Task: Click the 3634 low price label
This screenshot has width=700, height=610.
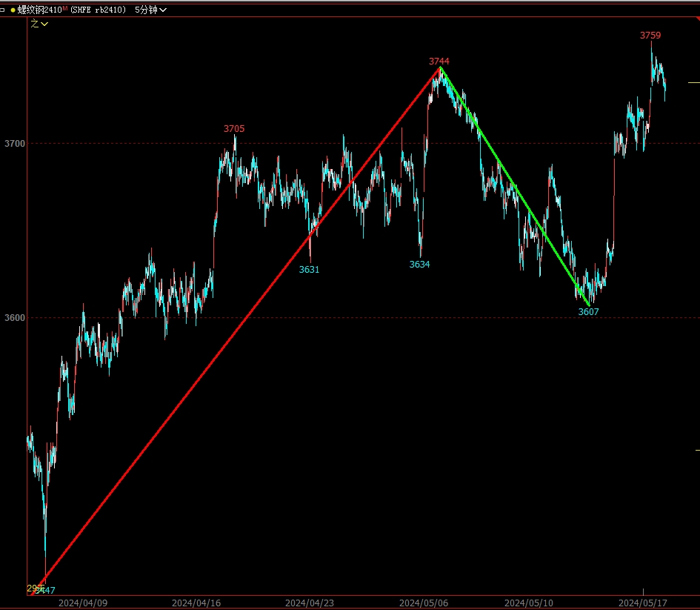Action: (x=419, y=264)
